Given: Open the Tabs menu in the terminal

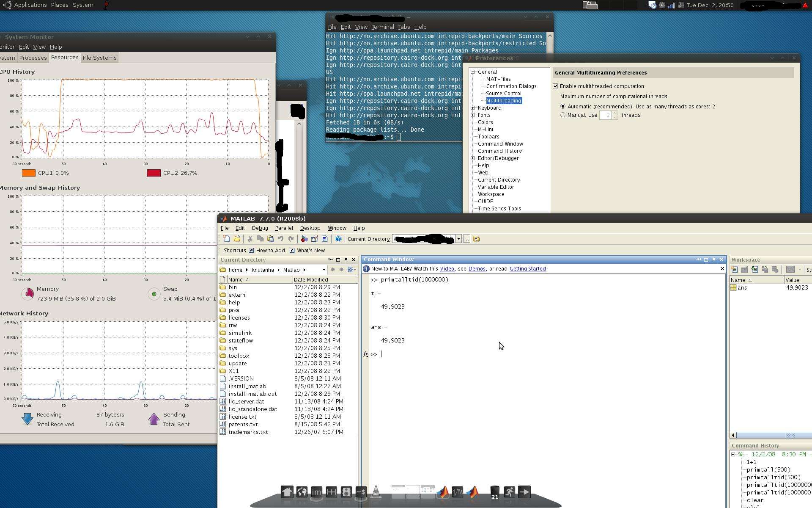Looking at the screenshot, I should (404, 27).
